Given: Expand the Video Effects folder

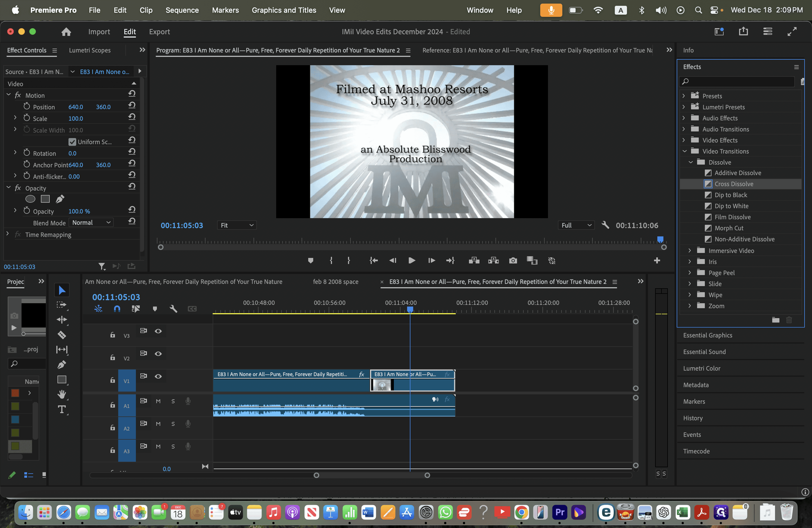Looking at the screenshot, I should click(x=684, y=140).
